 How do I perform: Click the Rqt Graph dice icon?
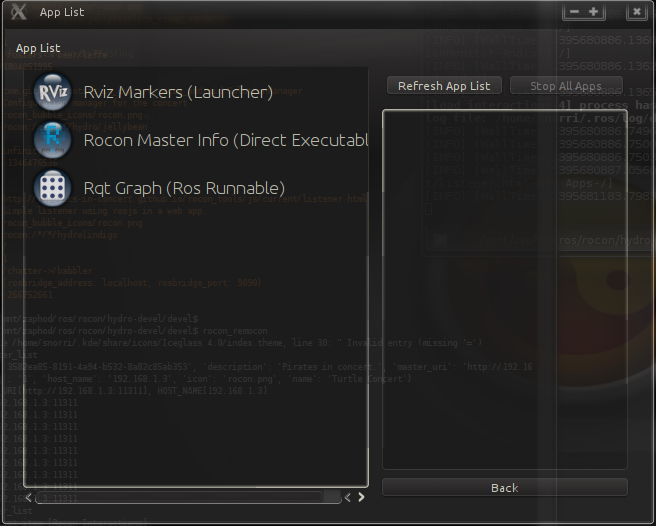click(x=52, y=188)
